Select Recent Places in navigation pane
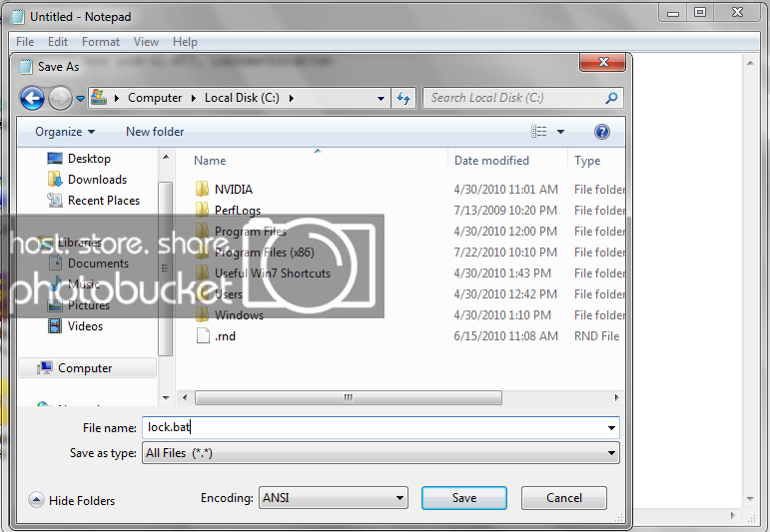 104,201
